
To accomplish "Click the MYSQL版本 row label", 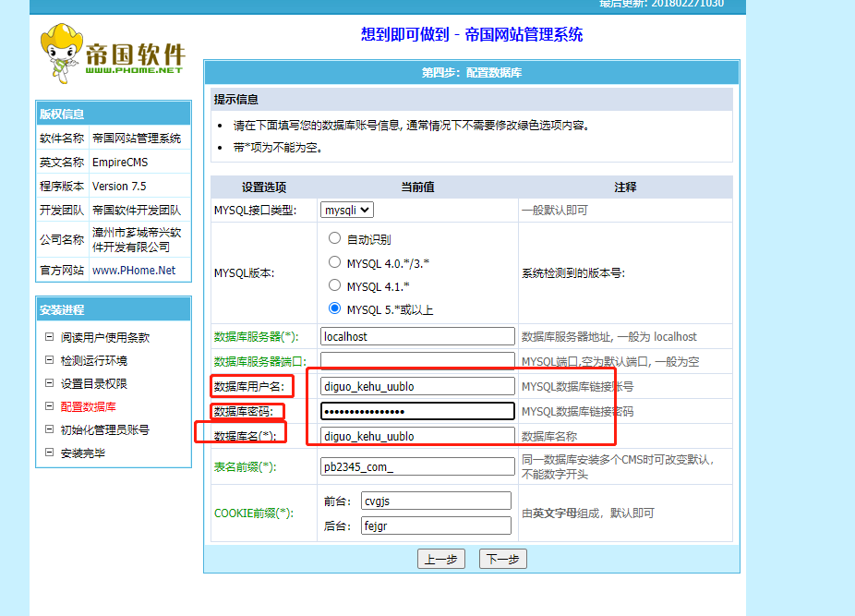I will pyautogui.click(x=245, y=272).
